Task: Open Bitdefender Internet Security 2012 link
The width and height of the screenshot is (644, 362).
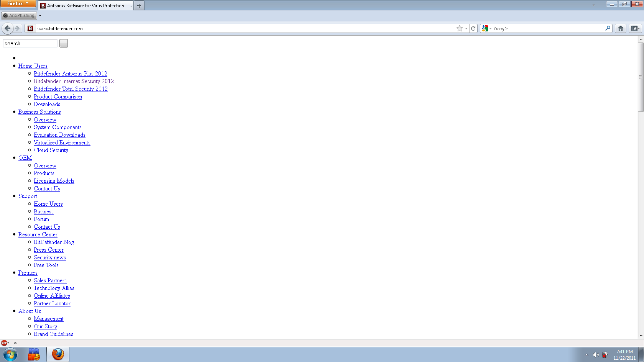Action: [x=74, y=81]
